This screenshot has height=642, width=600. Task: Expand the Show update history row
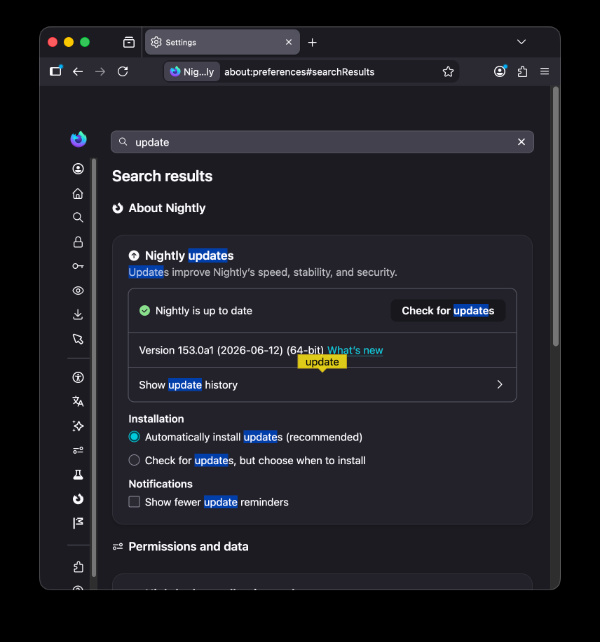point(322,385)
